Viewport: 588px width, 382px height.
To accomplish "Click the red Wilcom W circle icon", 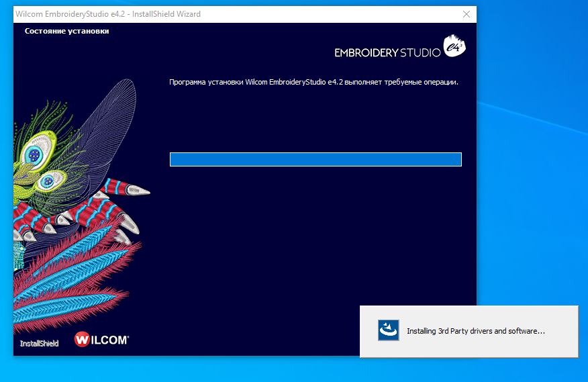I will pos(83,340).
